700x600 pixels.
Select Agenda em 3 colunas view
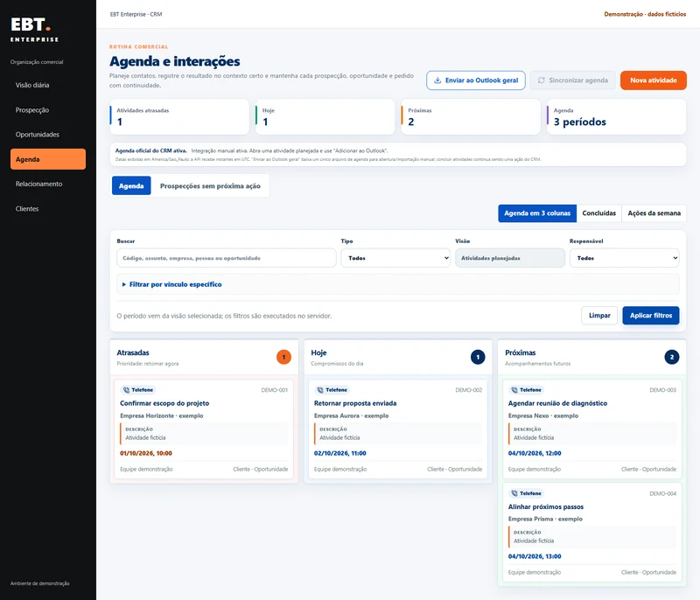click(537, 213)
